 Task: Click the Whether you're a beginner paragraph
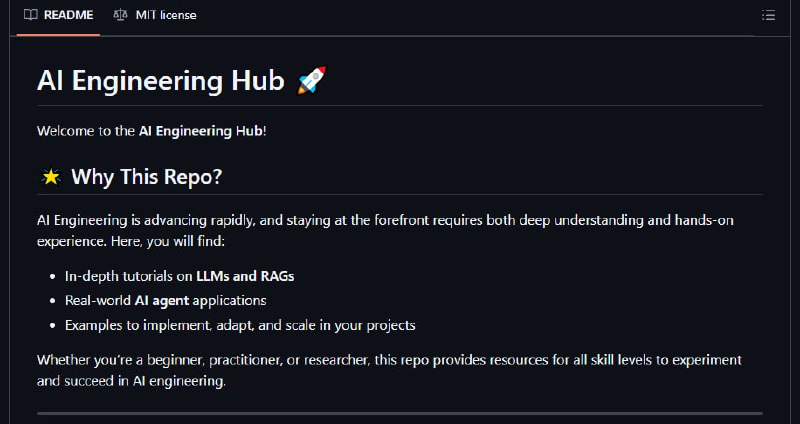coord(389,370)
